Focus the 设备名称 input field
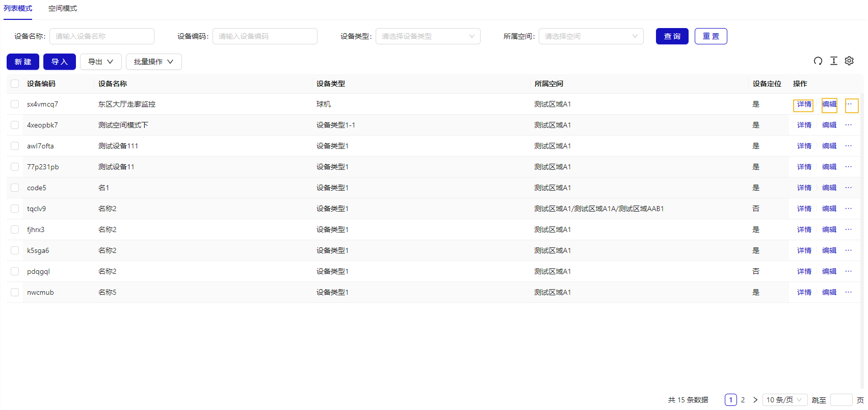This screenshot has height=410, width=868. (102, 36)
